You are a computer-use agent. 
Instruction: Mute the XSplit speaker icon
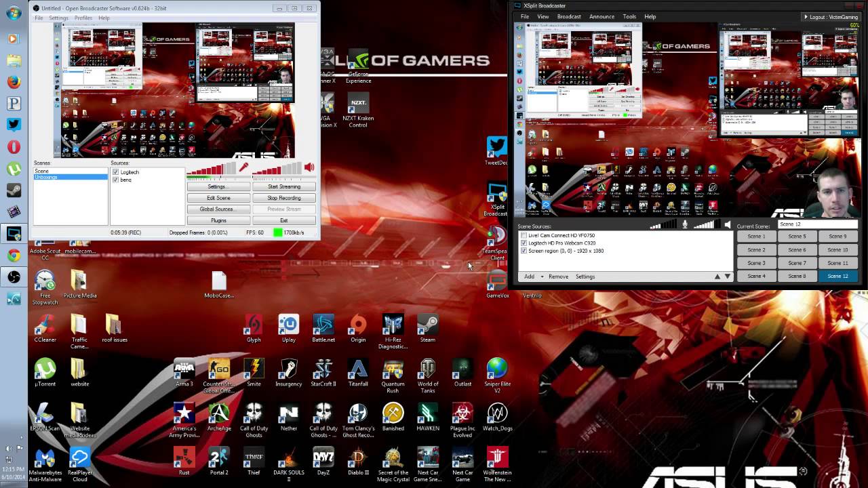[727, 224]
